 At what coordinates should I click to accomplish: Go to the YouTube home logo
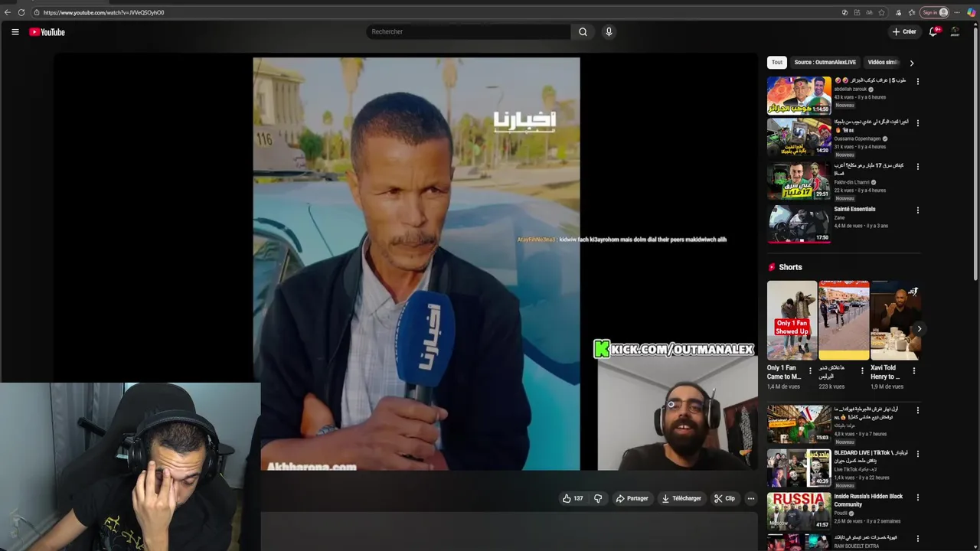click(47, 32)
